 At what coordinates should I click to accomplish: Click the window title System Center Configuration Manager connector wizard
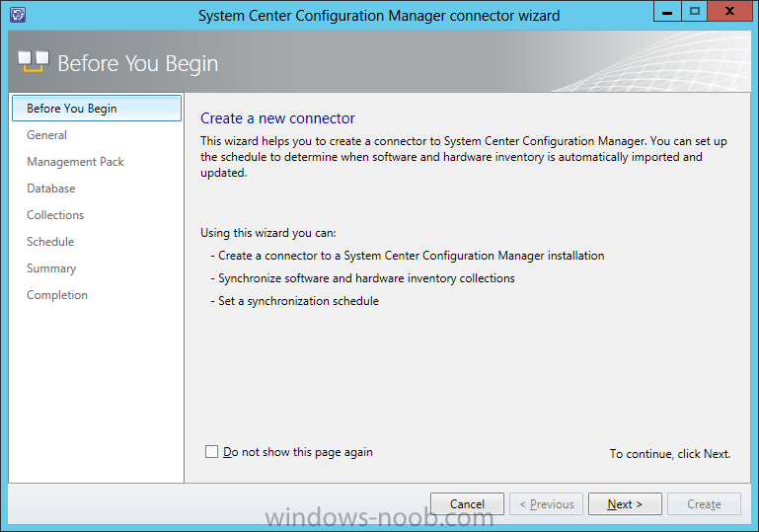point(379,16)
